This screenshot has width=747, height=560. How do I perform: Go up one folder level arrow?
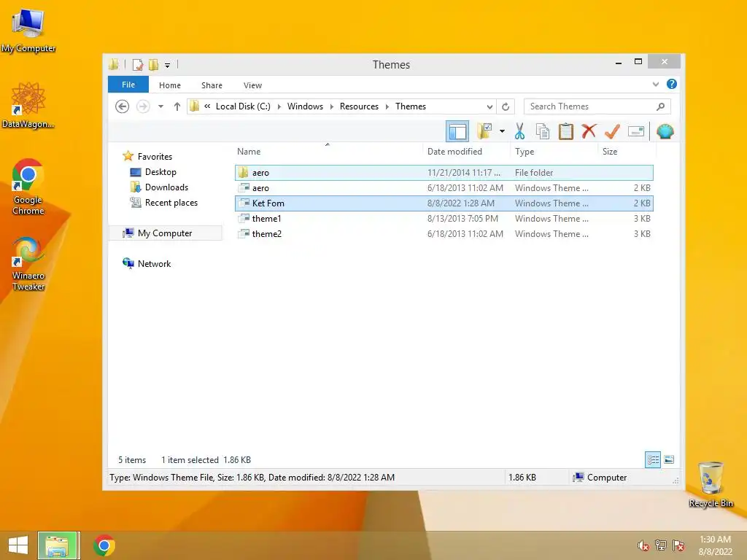177,106
